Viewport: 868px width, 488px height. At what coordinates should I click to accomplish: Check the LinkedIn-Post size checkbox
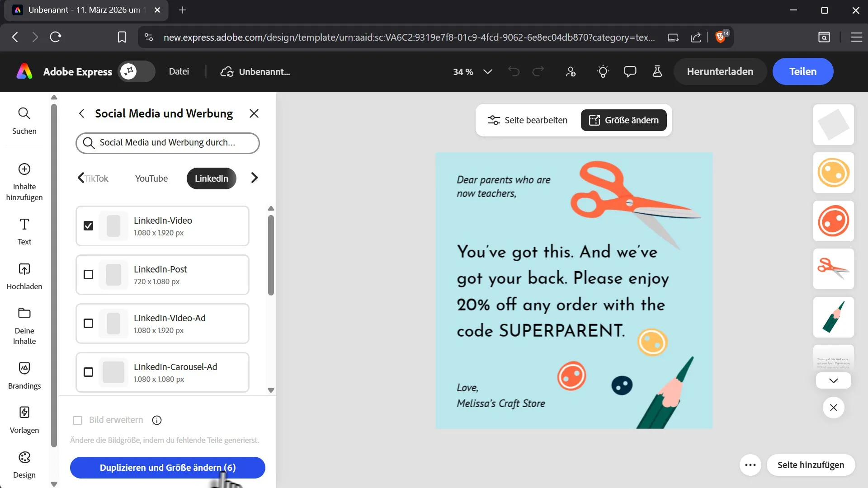[89, 275]
